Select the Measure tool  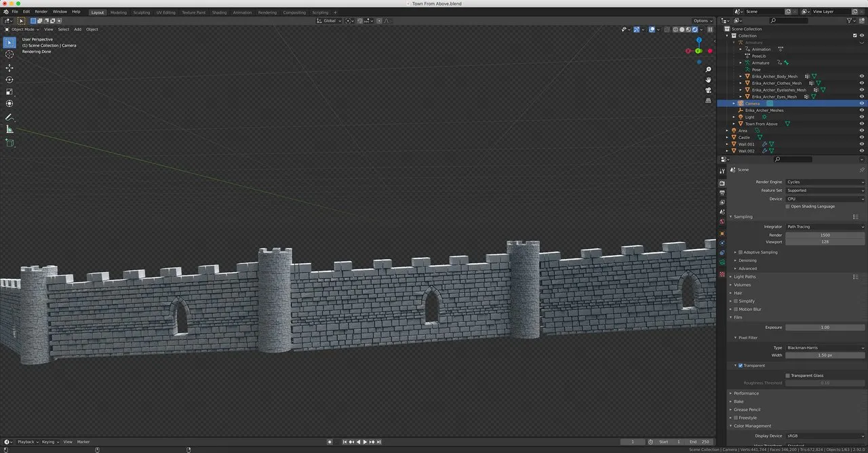[x=9, y=129]
